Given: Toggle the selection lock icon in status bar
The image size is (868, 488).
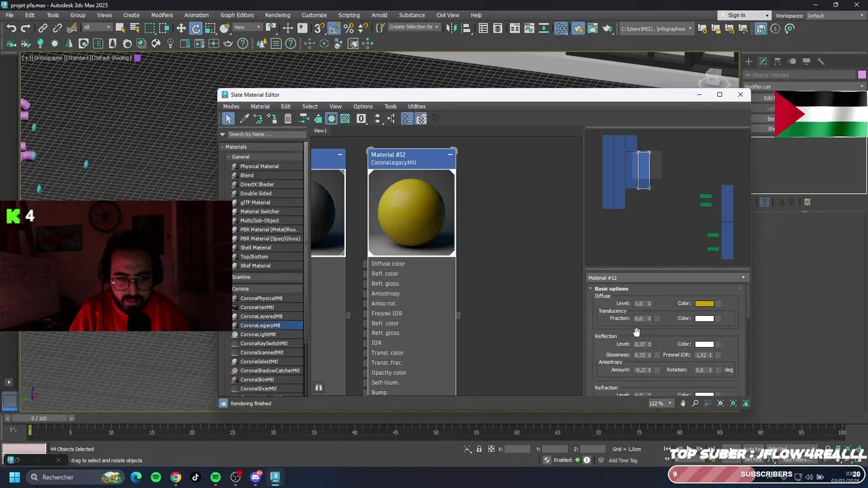Looking at the screenshot, I should tap(479, 449).
